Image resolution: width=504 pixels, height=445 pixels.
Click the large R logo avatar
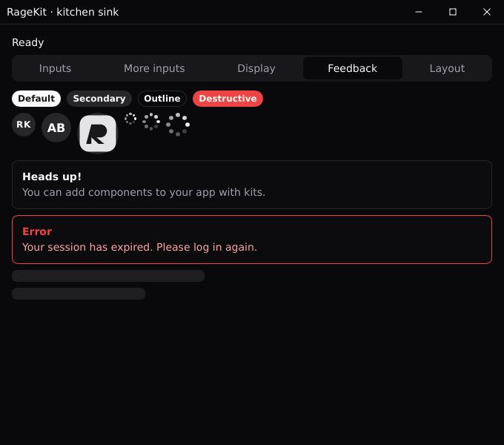[98, 133]
